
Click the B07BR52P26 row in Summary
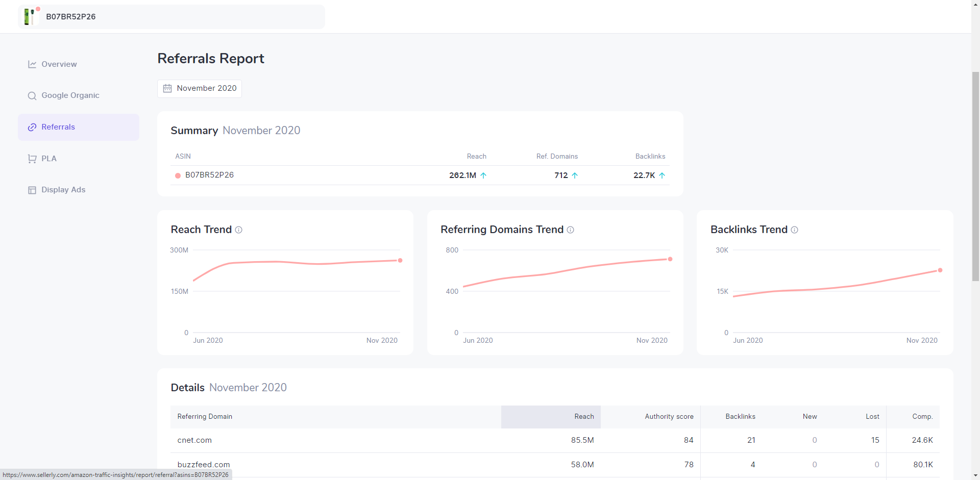[420, 175]
